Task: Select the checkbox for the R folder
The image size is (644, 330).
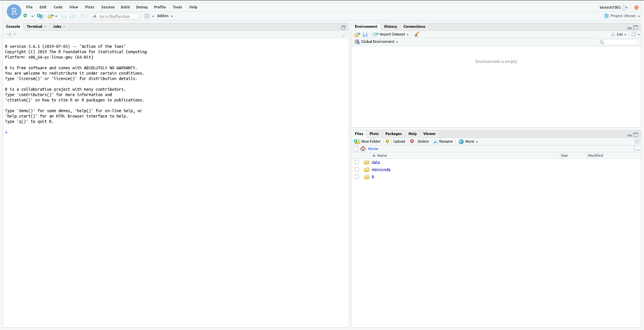Action: pyautogui.click(x=356, y=176)
